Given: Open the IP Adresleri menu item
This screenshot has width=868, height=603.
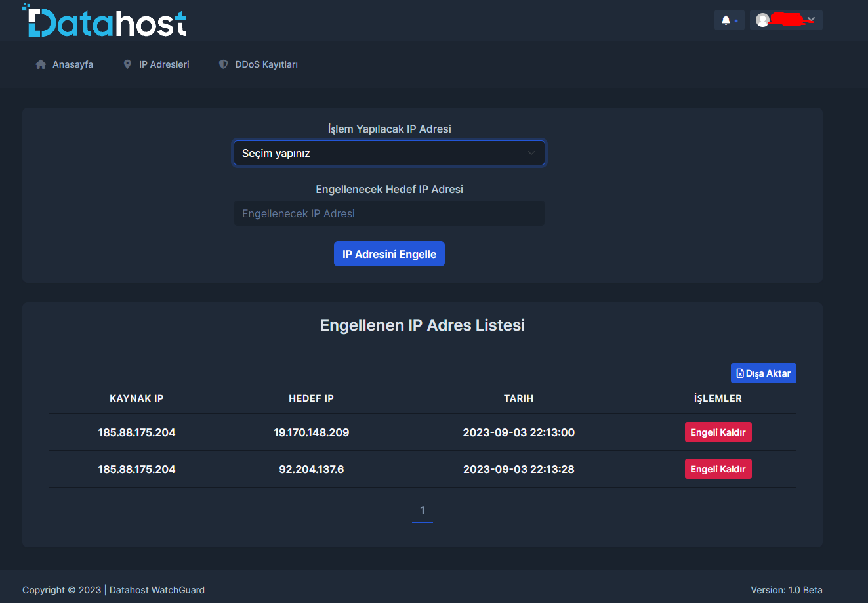Looking at the screenshot, I should point(156,64).
